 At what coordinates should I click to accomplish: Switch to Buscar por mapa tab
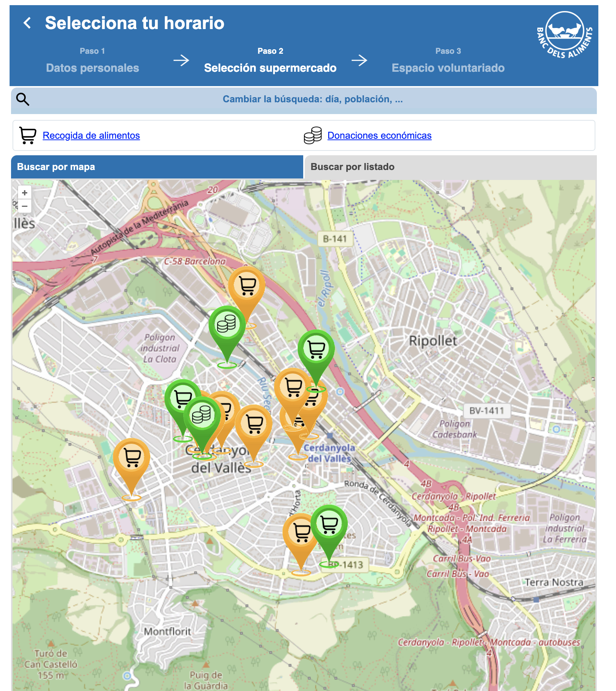point(157,167)
